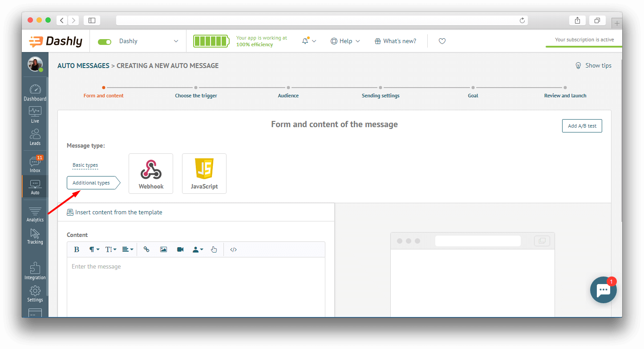Click the preview browser address bar
Image resolution: width=644 pixels, height=349 pixels.
(x=478, y=241)
